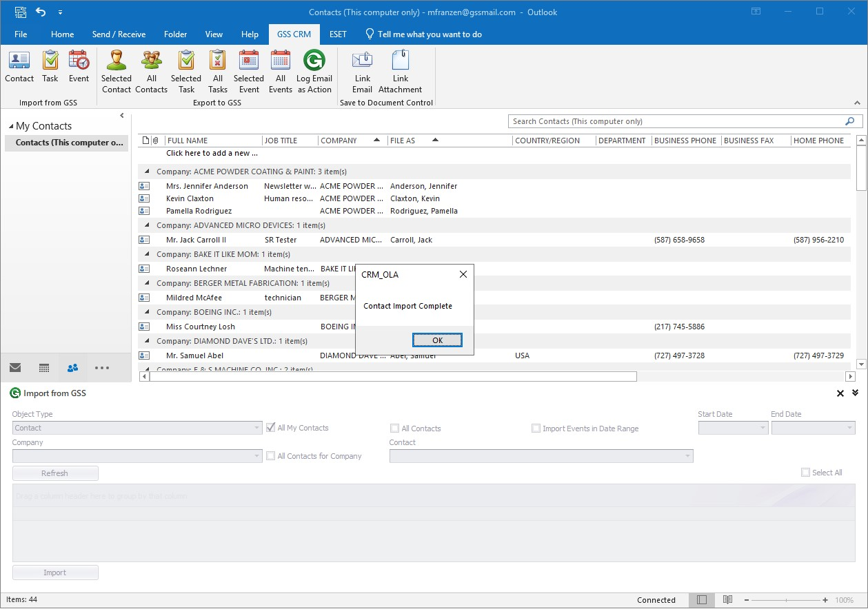Collapse the ACME POWDER COATING & PAINT group

tap(146, 172)
